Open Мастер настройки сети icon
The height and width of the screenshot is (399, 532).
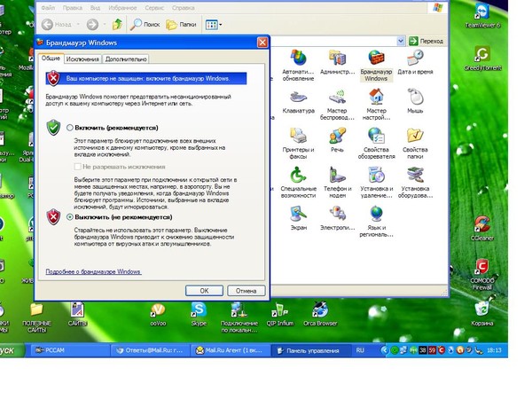click(x=376, y=105)
